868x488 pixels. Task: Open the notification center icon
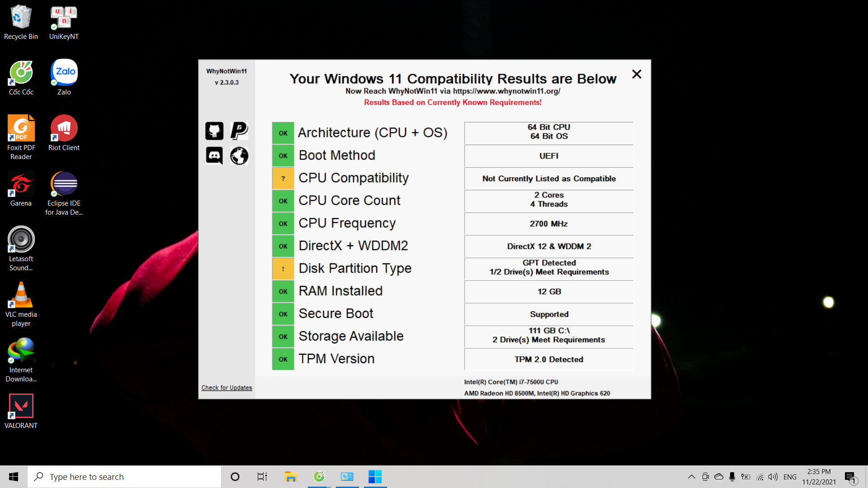pyautogui.click(x=851, y=477)
